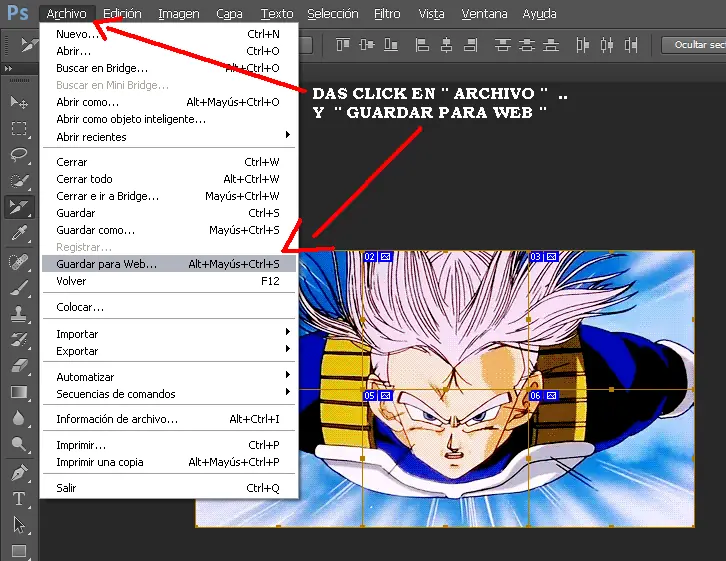Screen dimensions: 726x561
Task: Open the Ventana menu
Action: click(x=484, y=14)
